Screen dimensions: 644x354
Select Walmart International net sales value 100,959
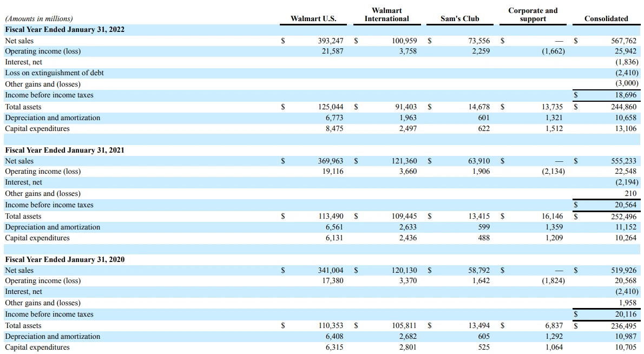pos(404,41)
